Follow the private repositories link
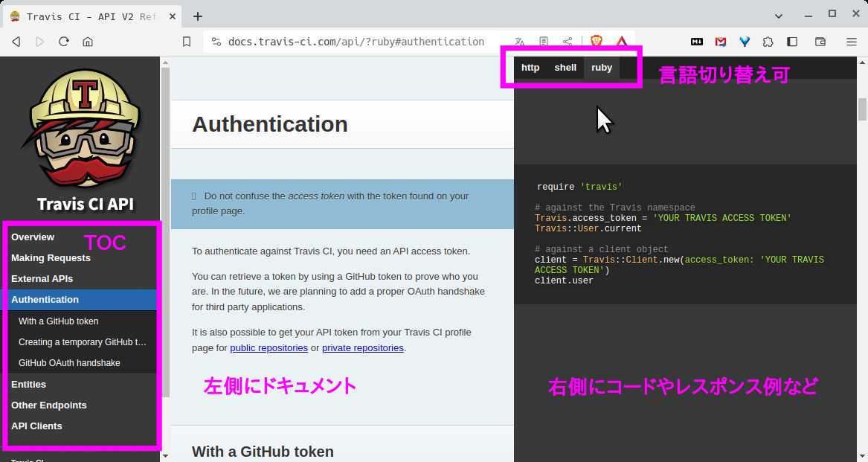The width and height of the screenshot is (868, 462). [362, 348]
